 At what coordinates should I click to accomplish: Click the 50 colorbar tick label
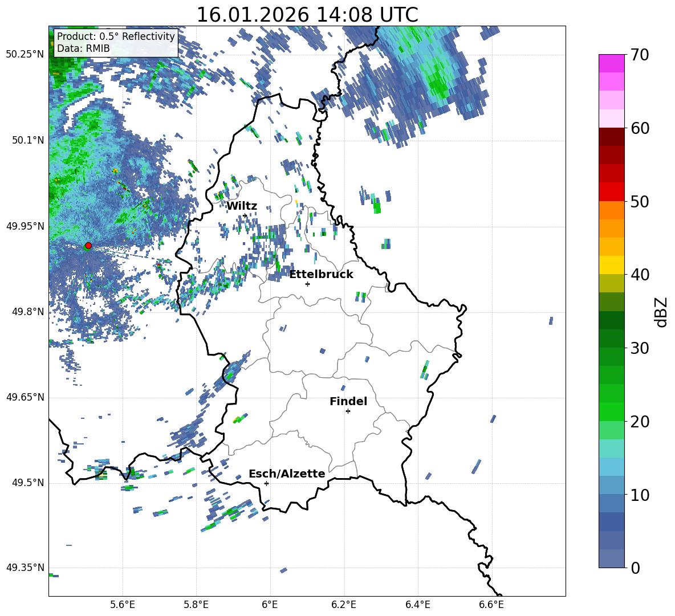click(x=639, y=202)
